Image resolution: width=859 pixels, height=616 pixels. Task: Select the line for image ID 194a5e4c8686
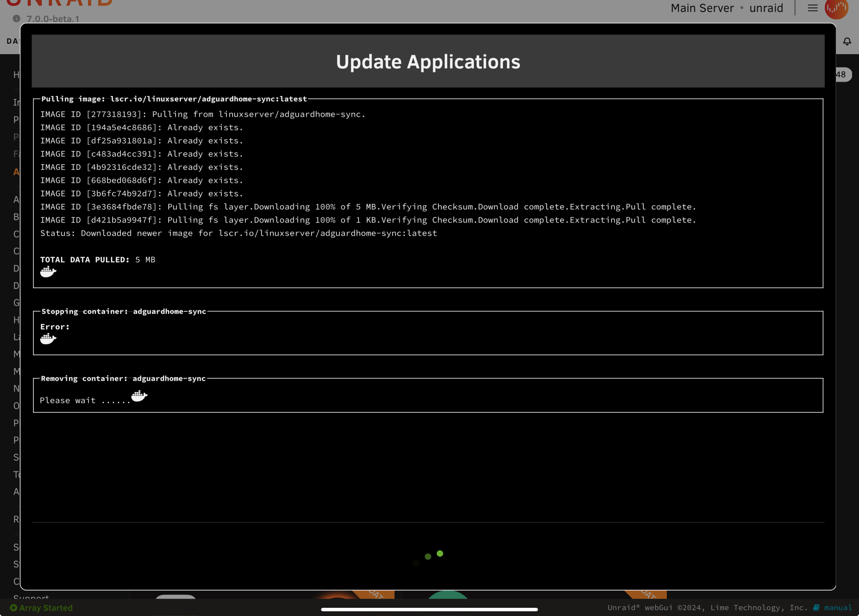coord(142,127)
